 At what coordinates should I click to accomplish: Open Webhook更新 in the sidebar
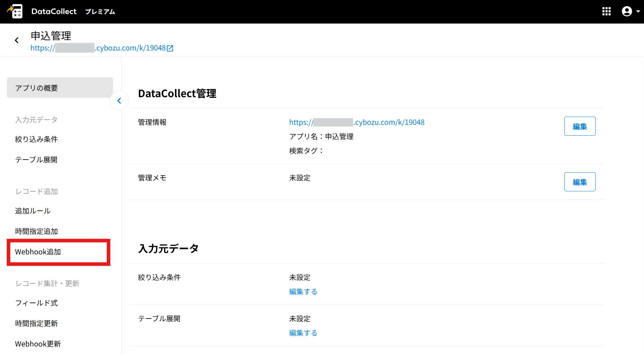pos(38,344)
